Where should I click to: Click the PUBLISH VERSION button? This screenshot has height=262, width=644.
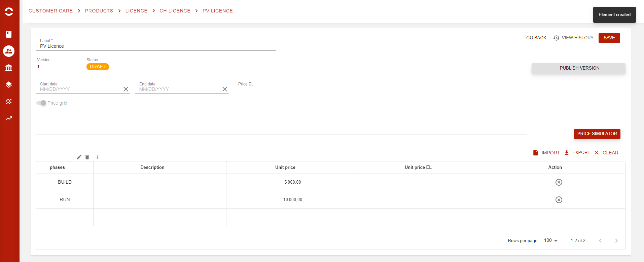(578, 68)
